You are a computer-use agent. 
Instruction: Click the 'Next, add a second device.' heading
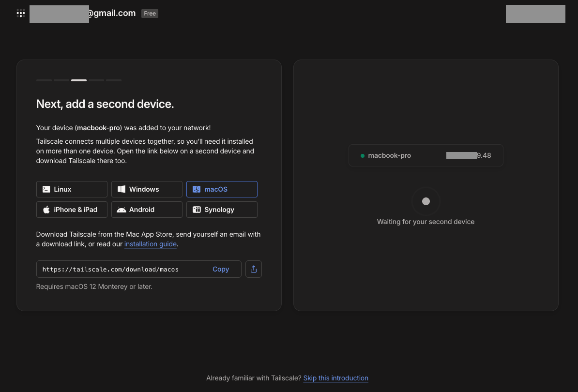(x=105, y=104)
